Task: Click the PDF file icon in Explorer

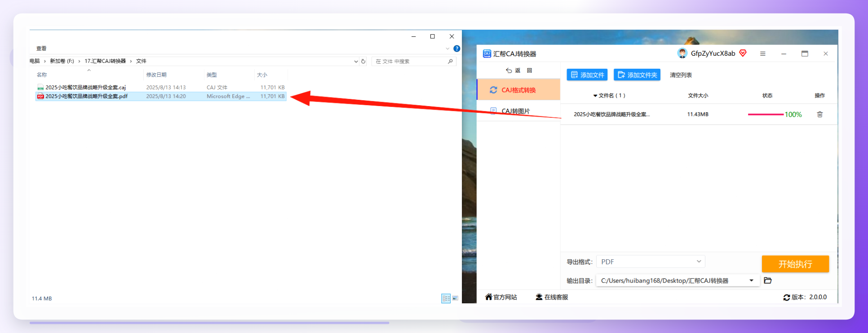Action: click(x=40, y=96)
